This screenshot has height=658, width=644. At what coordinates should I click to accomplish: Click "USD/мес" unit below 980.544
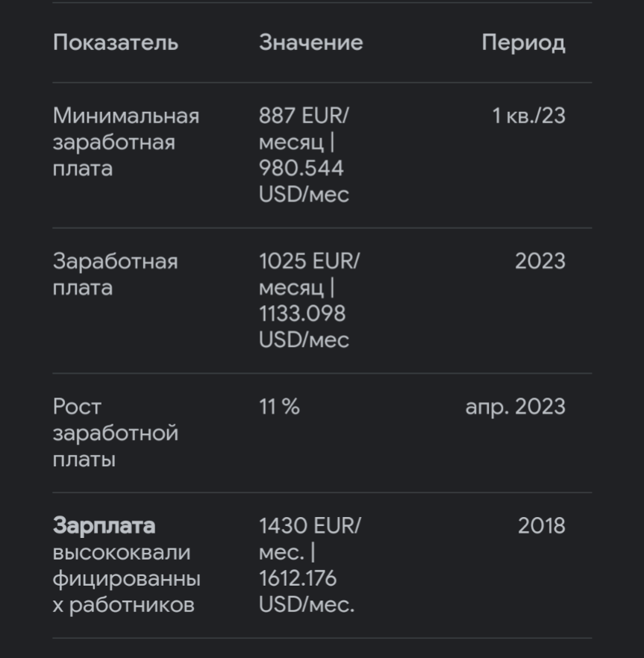tap(304, 195)
